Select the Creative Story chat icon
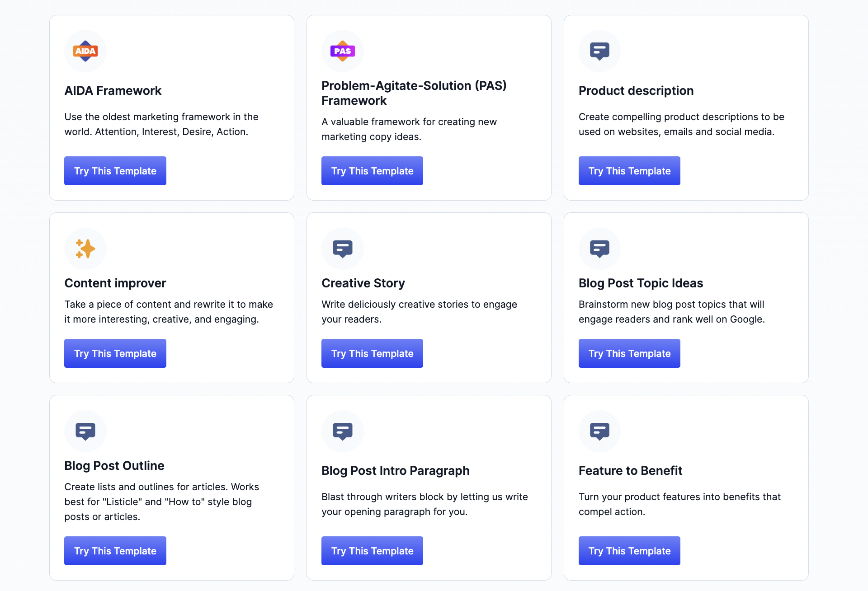This screenshot has height=591, width=868. click(342, 248)
